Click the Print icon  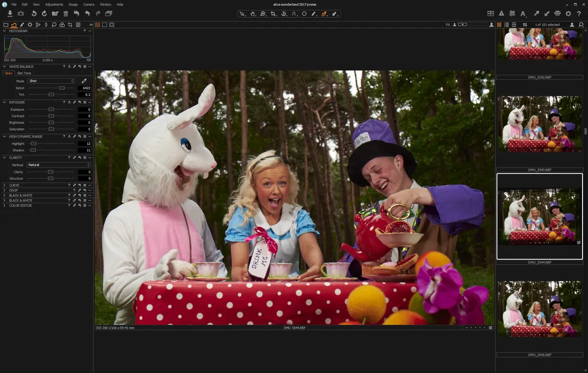point(557,14)
